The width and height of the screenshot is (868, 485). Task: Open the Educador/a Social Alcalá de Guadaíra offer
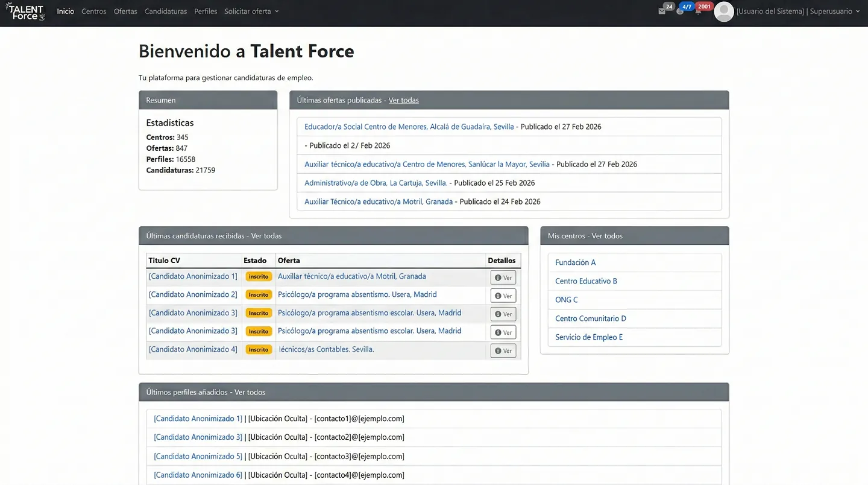click(x=409, y=127)
